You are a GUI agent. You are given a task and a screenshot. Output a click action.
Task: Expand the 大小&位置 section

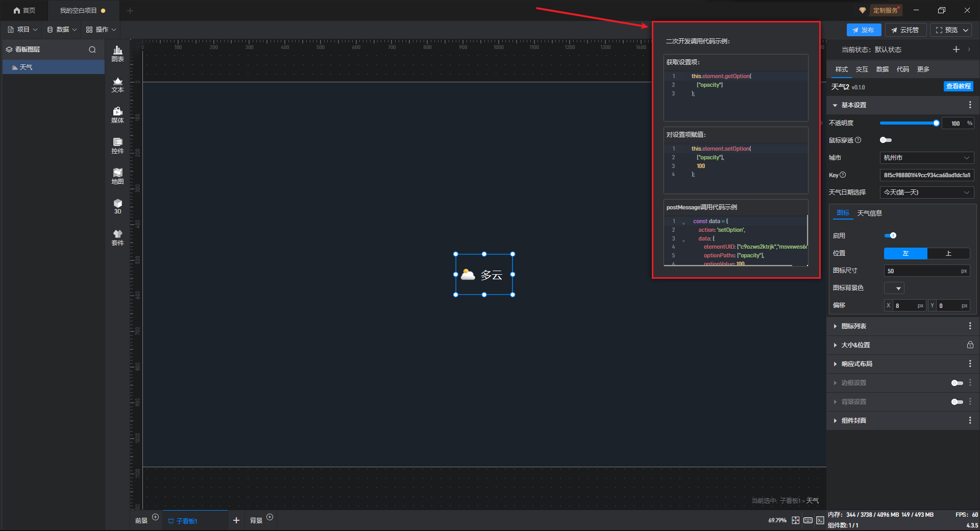tap(856, 345)
